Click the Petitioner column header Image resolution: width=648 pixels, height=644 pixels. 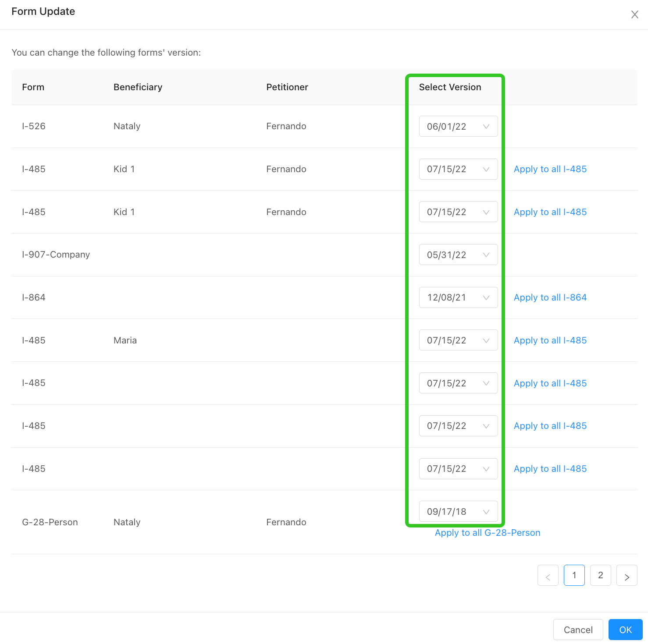coord(287,87)
